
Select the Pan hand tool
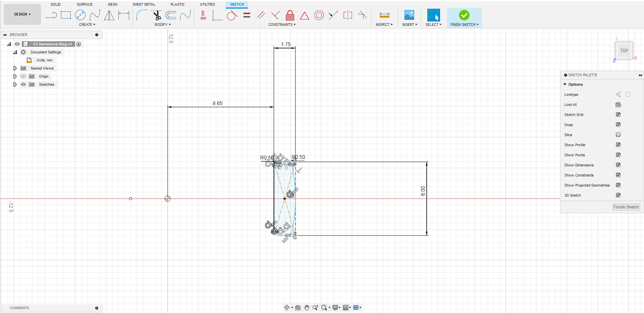(307, 307)
